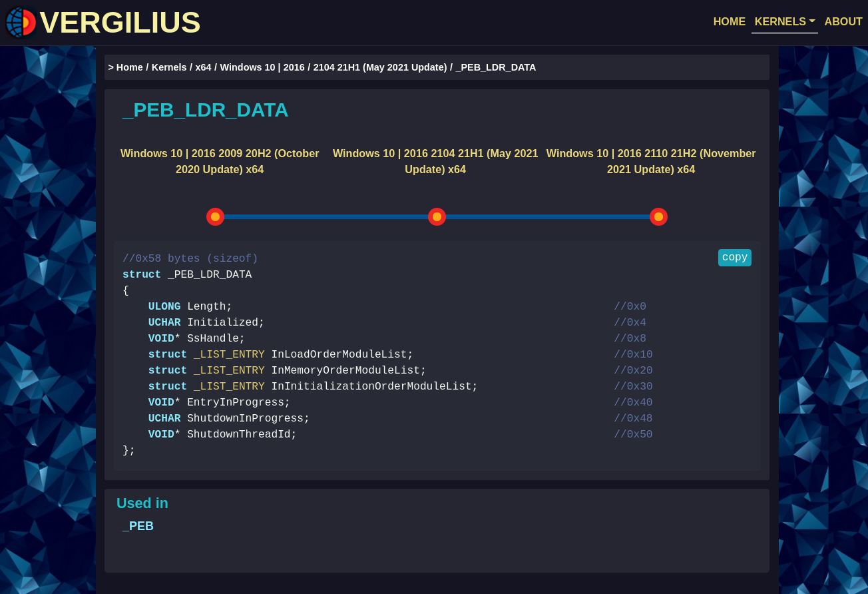This screenshot has width=868, height=594.
Task: Click 2104 21H1 (May 2021 Update) breadcrumb
Action: coord(379,67)
